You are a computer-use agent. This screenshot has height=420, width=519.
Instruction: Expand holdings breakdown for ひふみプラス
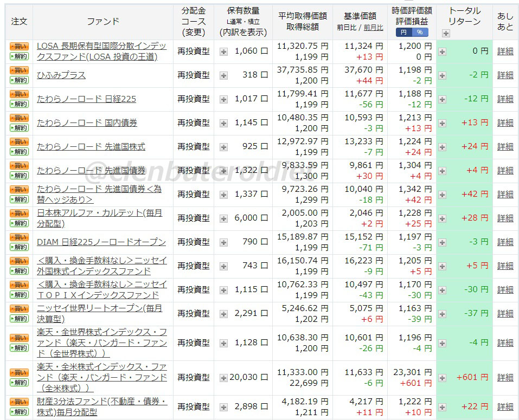click(x=223, y=75)
